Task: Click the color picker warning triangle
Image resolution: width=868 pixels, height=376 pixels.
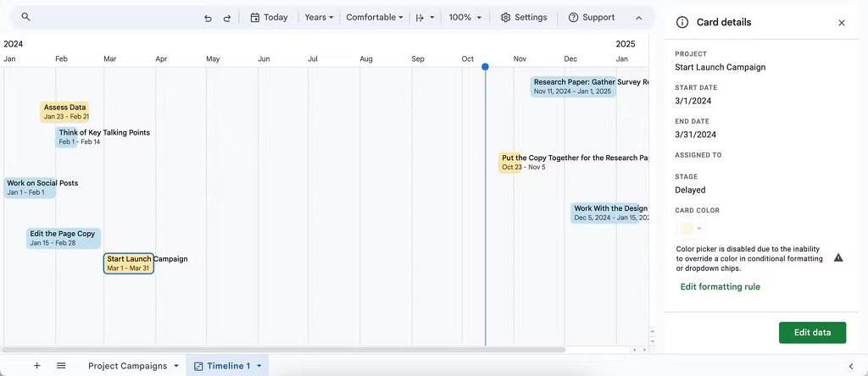Action: [838, 257]
